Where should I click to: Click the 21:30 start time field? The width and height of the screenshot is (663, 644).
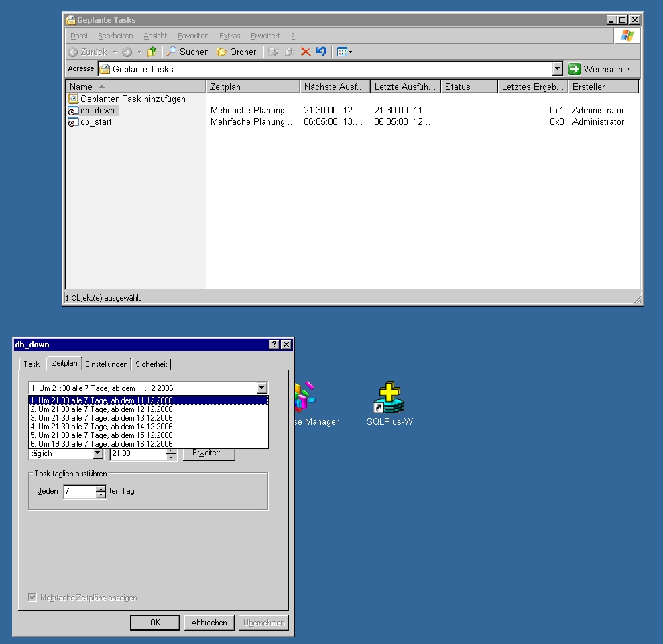(138, 453)
